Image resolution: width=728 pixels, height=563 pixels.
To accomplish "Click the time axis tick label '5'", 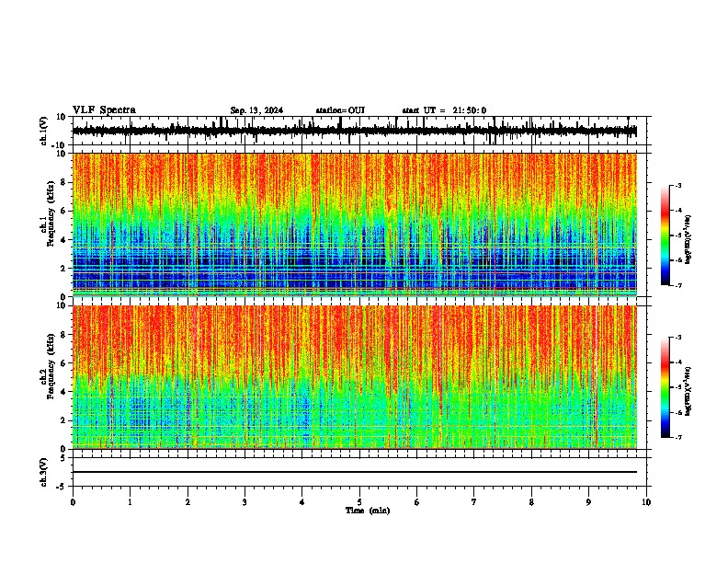I will pyautogui.click(x=359, y=502).
